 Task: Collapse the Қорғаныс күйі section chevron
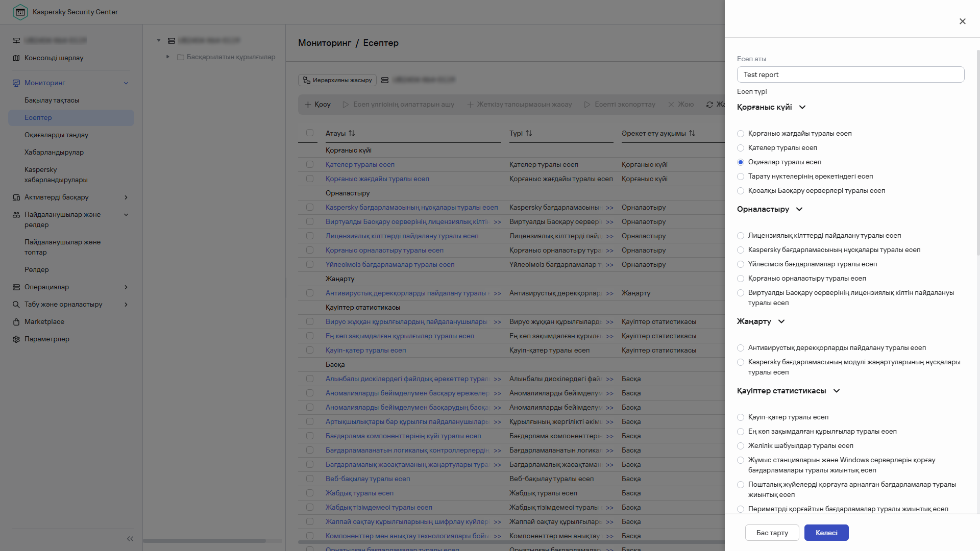click(802, 107)
